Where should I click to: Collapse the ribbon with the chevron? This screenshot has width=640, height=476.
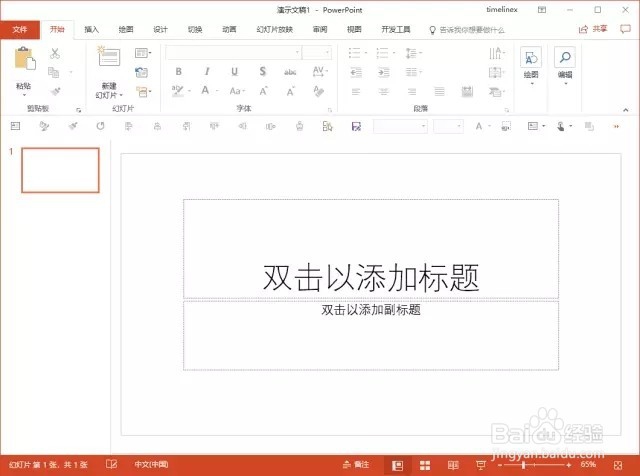[625, 110]
